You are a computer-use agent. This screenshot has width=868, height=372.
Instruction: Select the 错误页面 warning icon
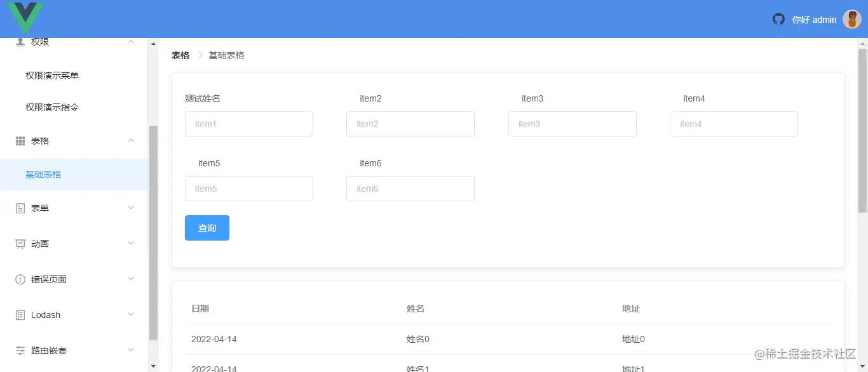[22, 279]
